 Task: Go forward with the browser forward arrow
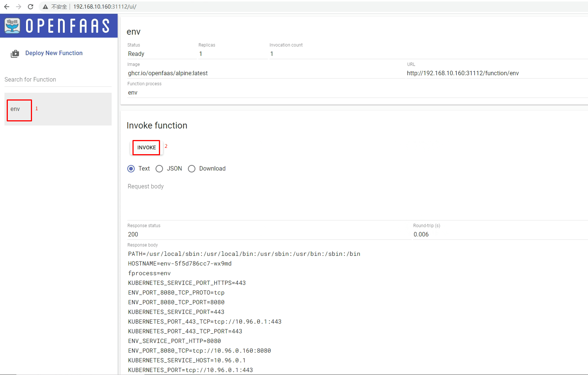(19, 7)
